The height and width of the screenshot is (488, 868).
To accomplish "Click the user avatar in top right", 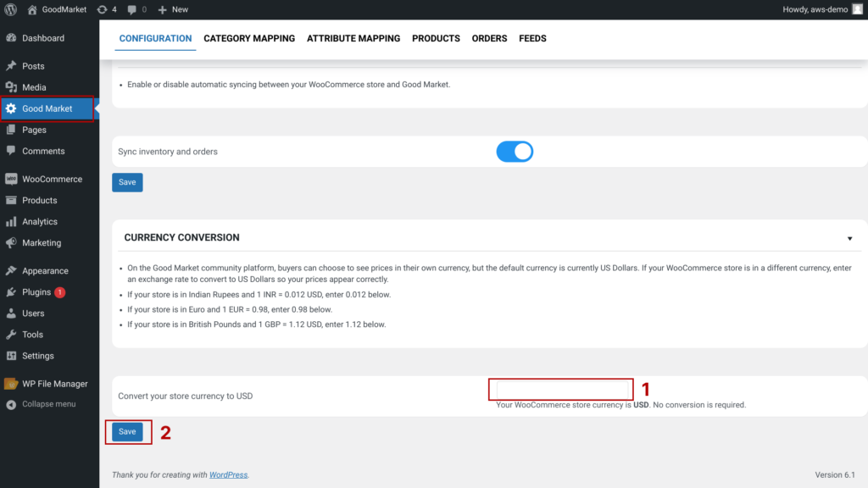I will (x=857, y=9).
